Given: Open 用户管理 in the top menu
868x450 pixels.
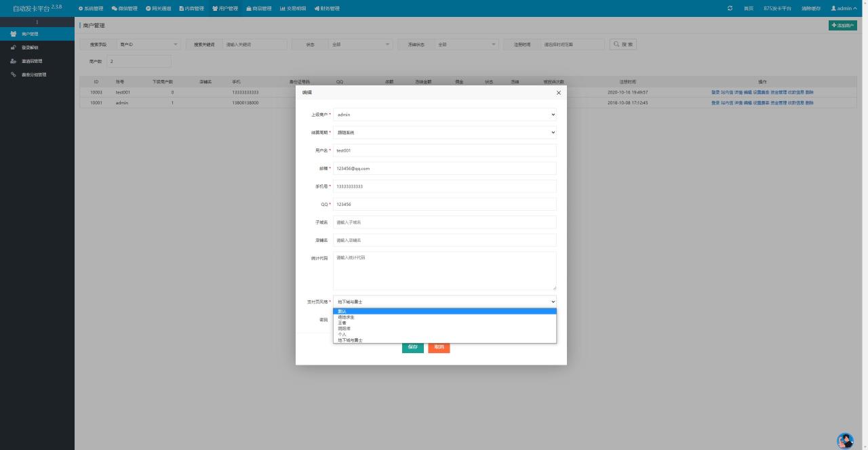Looking at the screenshot, I should 225,8.
